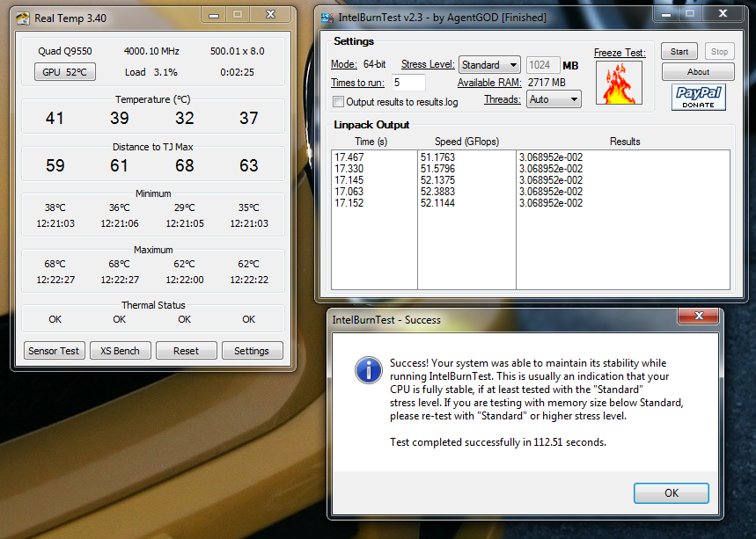Screen dimensions: 756x539
Task: Select the Linpack time value 17.145
Action: coord(349,180)
